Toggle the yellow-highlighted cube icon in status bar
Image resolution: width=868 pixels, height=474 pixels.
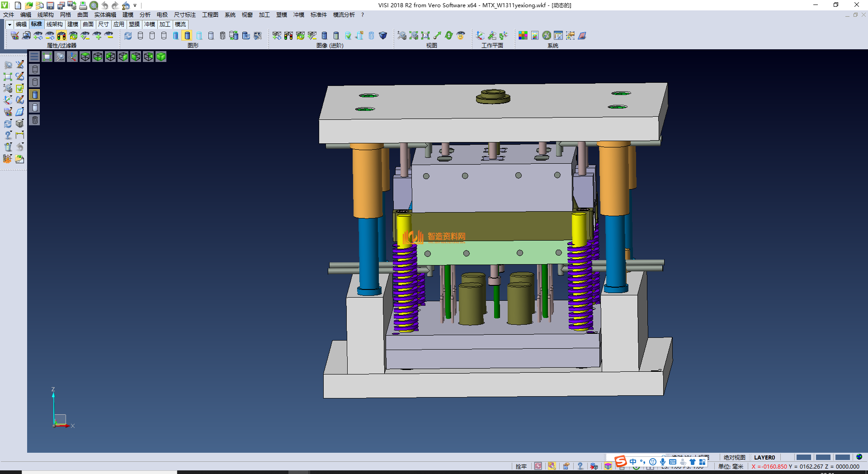[608, 466]
